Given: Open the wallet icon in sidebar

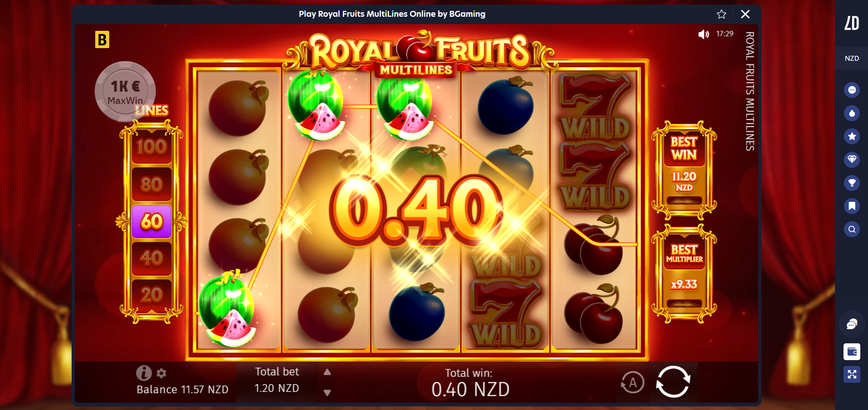Looking at the screenshot, I should click(x=852, y=351).
